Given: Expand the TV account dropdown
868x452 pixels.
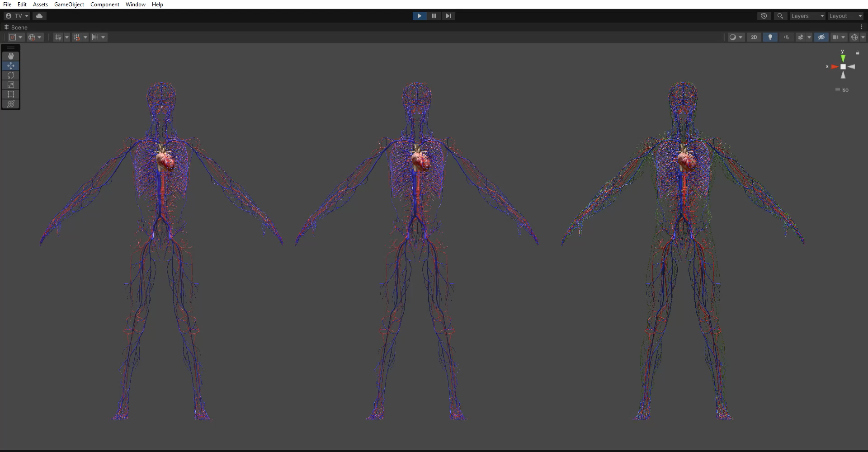Looking at the screenshot, I should coord(17,16).
